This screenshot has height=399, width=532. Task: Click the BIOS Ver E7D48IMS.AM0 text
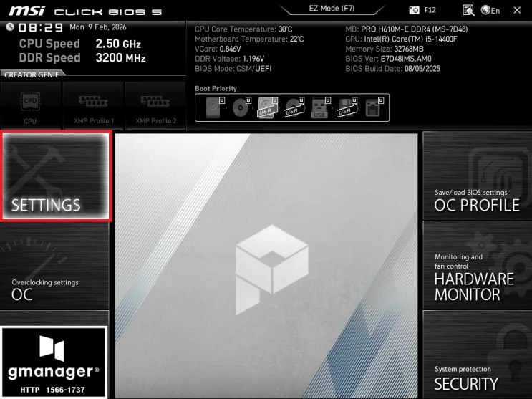coord(388,59)
